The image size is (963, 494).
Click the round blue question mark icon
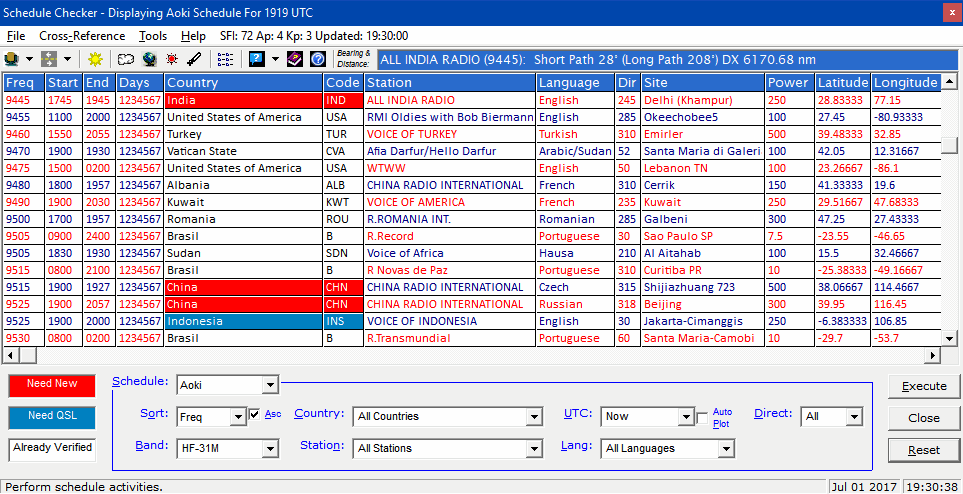coord(318,59)
